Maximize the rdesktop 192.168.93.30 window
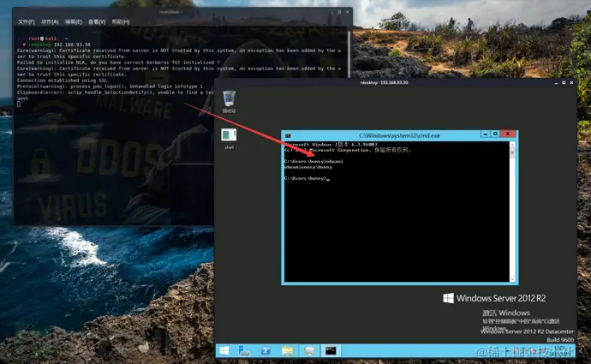Screen dimensions: 591x364 click(x=564, y=82)
